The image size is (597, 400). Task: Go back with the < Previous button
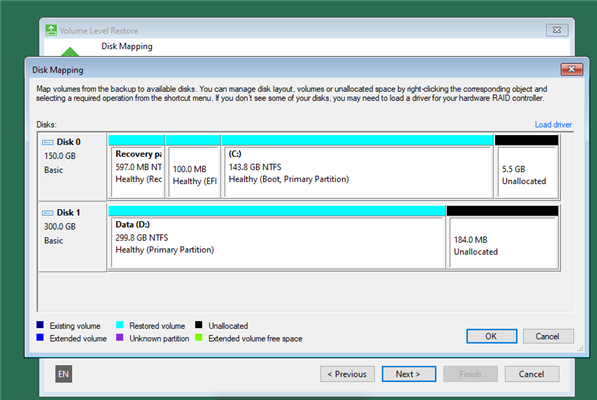[x=347, y=374]
